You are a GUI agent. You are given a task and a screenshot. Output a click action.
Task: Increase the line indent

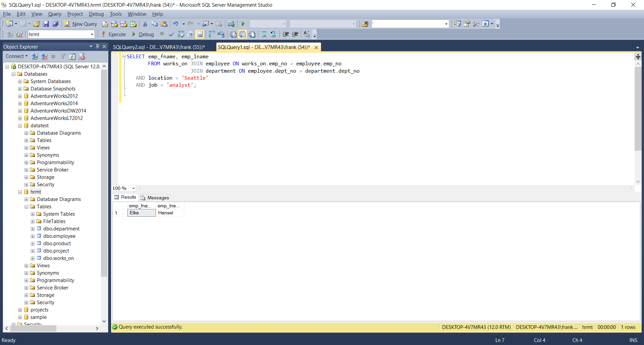pos(295,34)
